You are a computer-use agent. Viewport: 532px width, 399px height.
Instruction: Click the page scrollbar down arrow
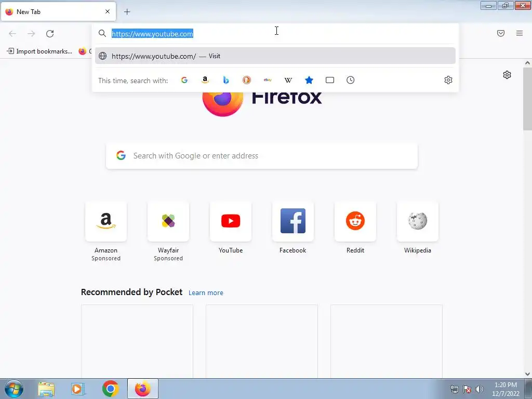click(x=527, y=374)
